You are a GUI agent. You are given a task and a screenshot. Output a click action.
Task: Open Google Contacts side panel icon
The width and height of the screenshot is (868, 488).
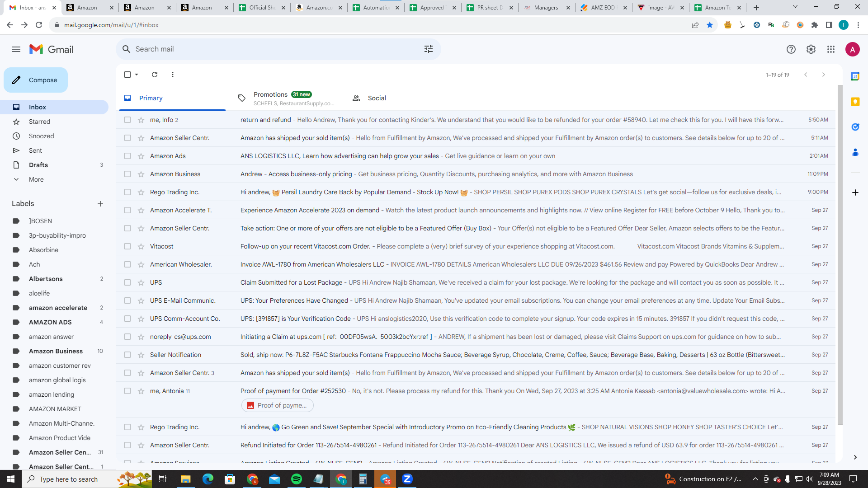(855, 152)
